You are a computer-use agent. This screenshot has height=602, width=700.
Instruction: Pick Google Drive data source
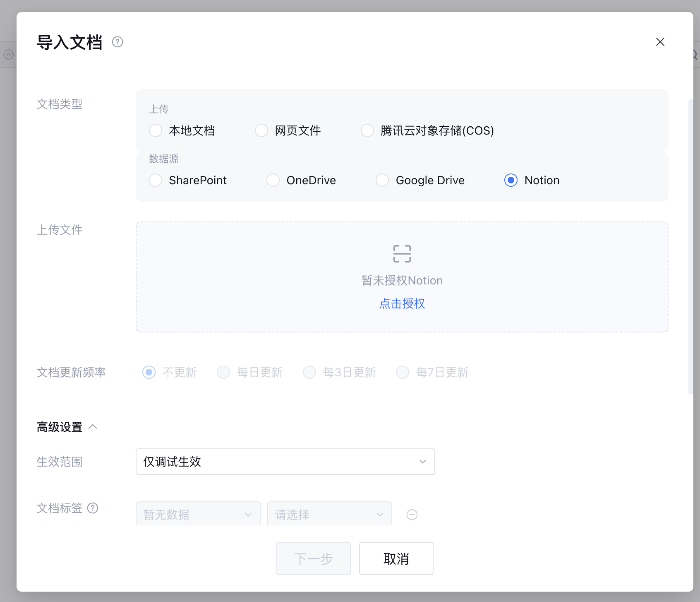382,181
